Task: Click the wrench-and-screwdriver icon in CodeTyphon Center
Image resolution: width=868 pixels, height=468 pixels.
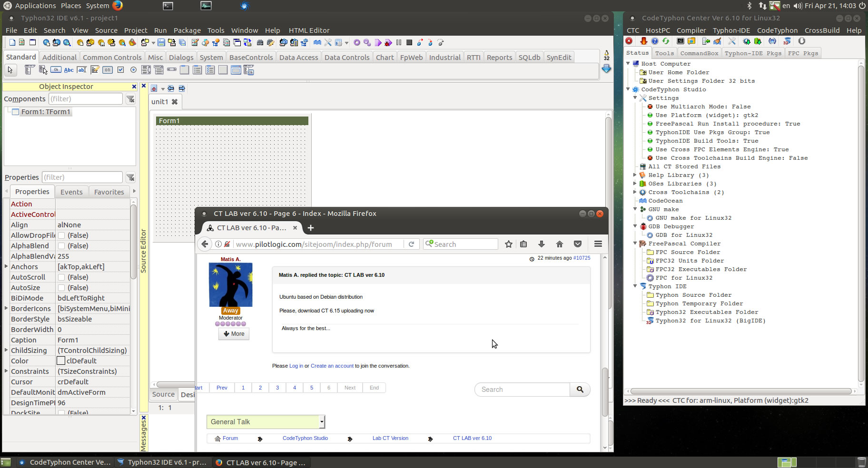Action: [x=732, y=41]
